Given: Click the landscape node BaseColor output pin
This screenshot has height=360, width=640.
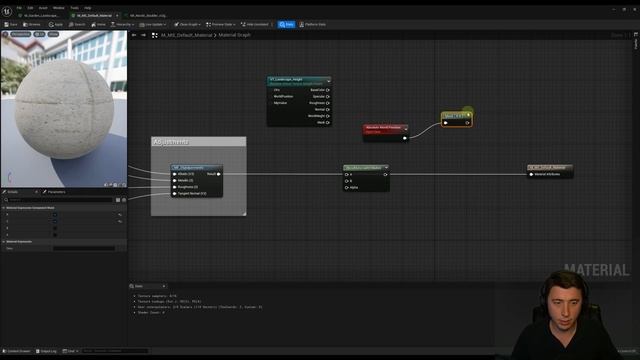Looking at the screenshot, I should 328,90.
